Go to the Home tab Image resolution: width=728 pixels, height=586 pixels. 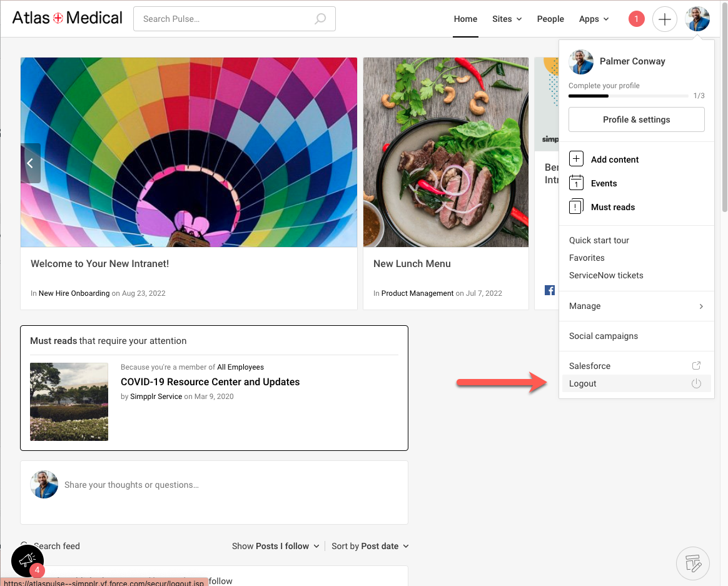click(465, 19)
